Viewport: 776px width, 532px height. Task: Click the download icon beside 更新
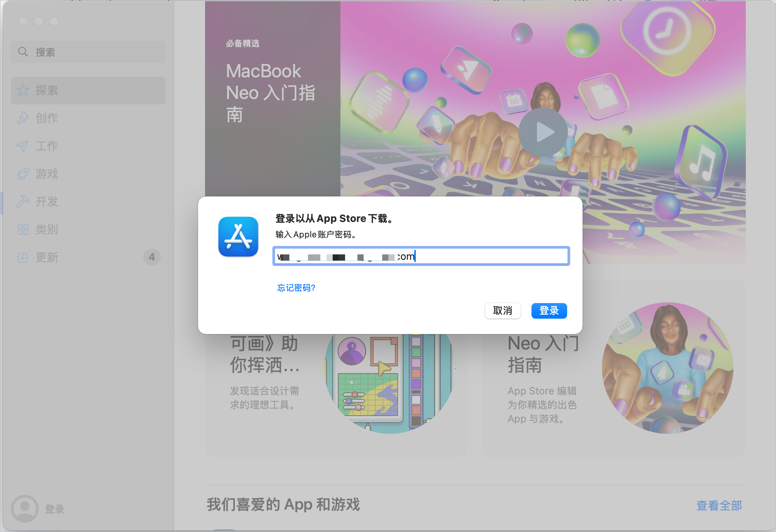(x=23, y=257)
